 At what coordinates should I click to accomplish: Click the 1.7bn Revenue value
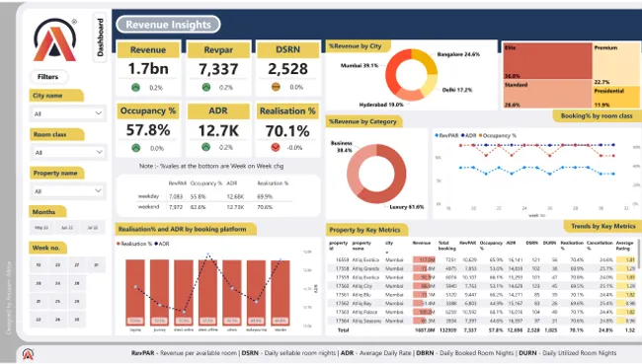(x=148, y=69)
